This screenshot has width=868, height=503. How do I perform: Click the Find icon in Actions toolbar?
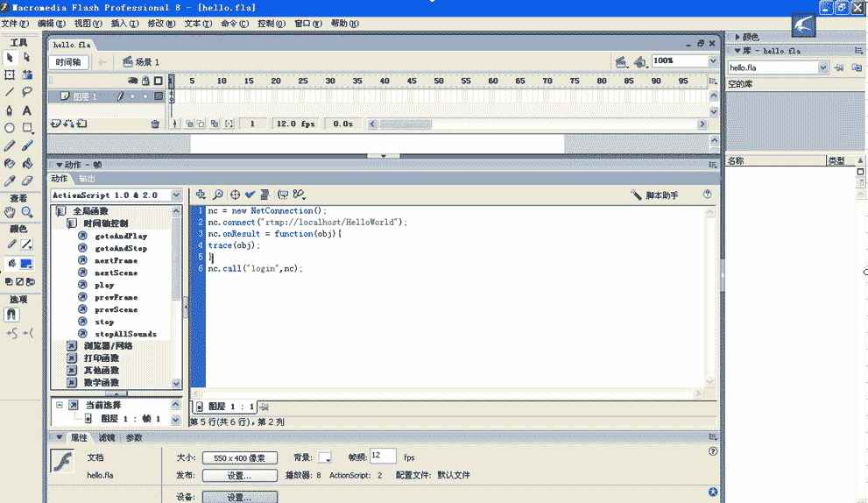(218, 195)
